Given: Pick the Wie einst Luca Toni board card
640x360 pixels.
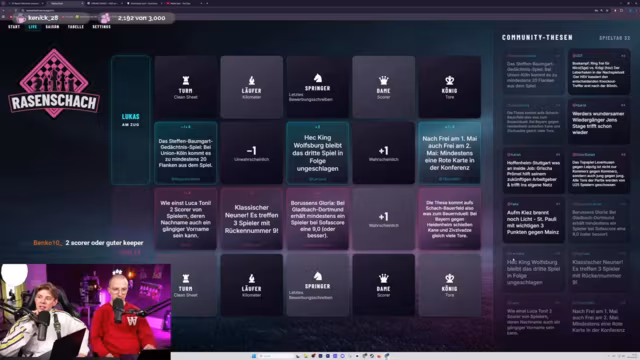Looking at the screenshot, I should 186,219.
